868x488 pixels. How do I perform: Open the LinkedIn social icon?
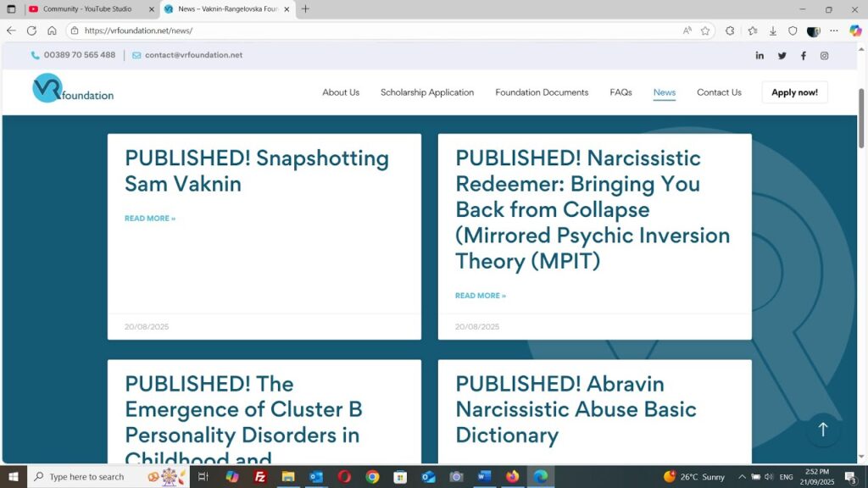click(x=759, y=56)
